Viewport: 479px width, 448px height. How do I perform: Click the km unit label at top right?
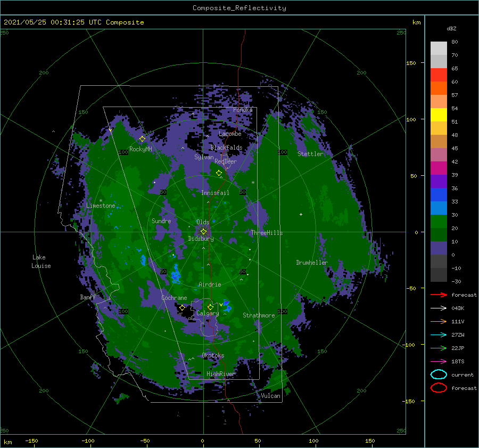click(x=416, y=22)
